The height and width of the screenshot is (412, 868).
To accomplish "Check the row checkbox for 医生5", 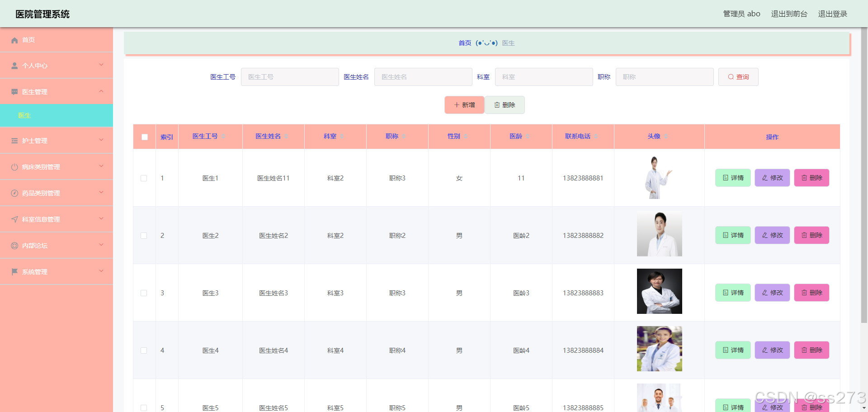I will pyautogui.click(x=144, y=408).
